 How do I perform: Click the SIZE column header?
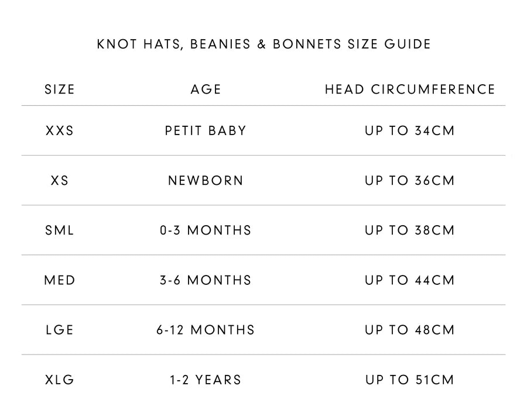60,89
